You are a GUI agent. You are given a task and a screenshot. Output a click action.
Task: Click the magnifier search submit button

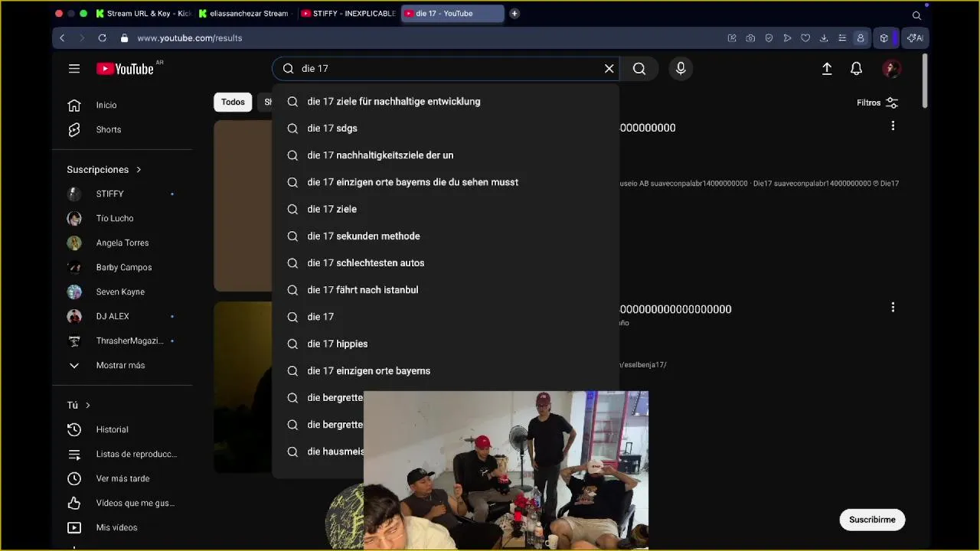tap(639, 69)
